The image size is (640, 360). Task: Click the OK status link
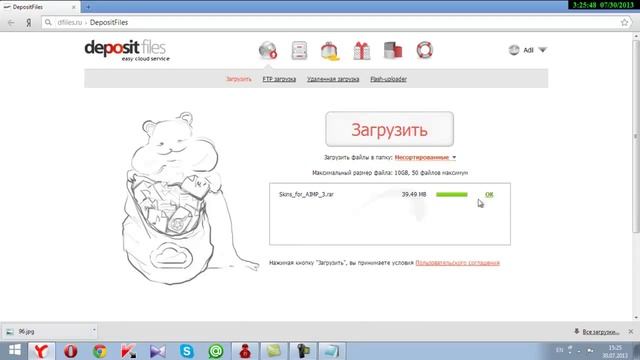[489, 195]
